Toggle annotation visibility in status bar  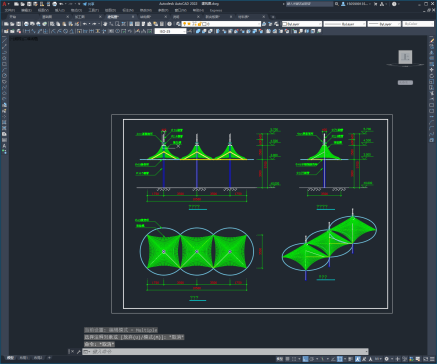(358, 359)
